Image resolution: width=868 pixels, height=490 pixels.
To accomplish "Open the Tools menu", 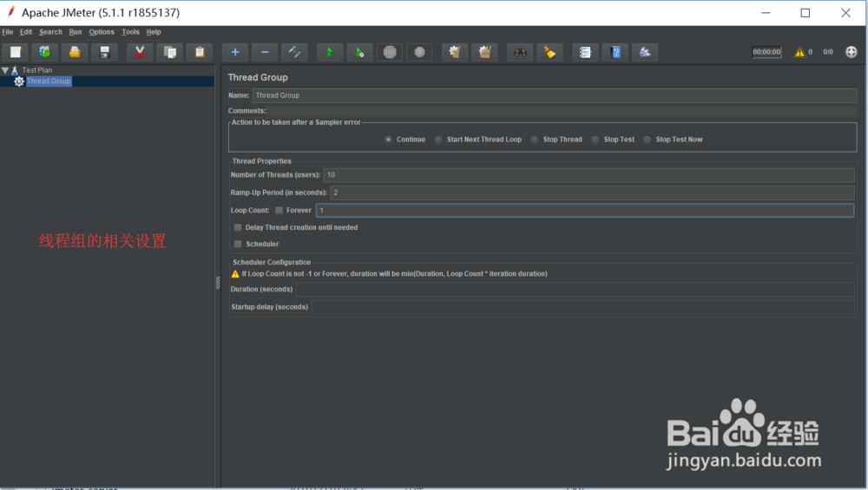I will coord(131,32).
